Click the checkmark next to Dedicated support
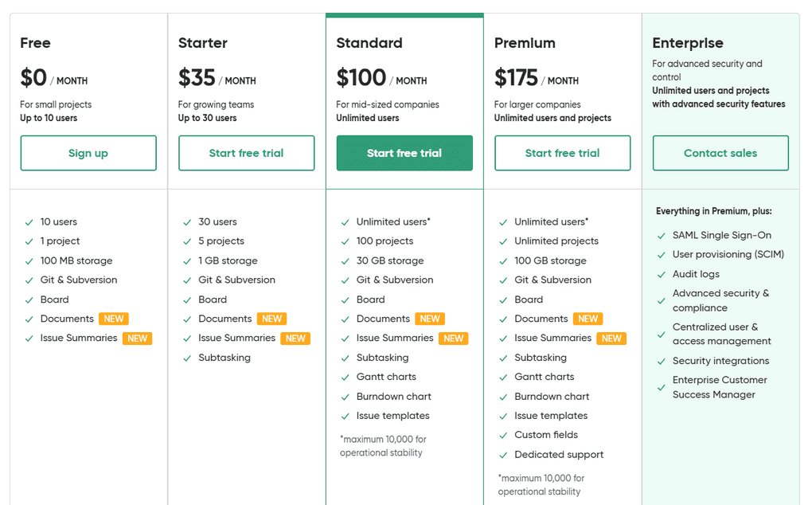 (502, 454)
